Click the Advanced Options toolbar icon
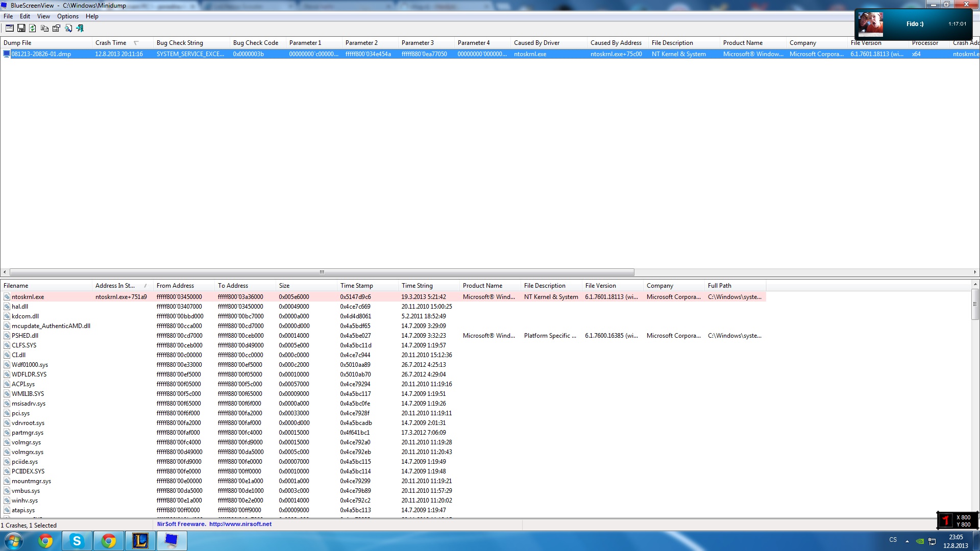This screenshot has height=551, width=980. click(x=9, y=29)
